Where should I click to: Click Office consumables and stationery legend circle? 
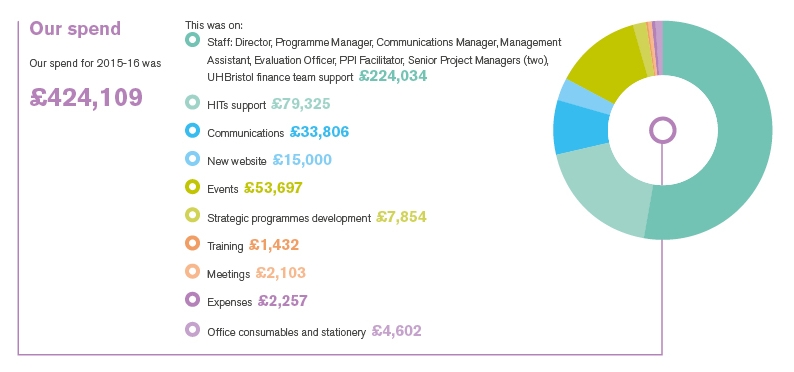(192, 330)
